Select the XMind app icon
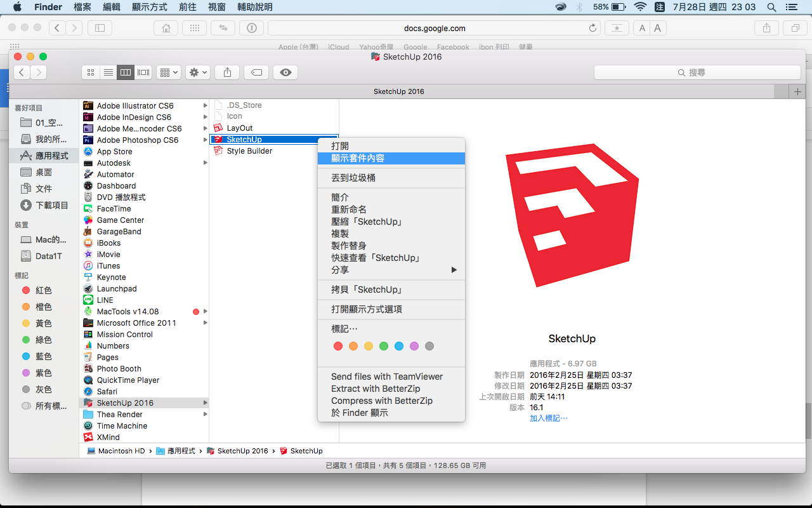This screenshot has width=812, height=508. point(88,438)
